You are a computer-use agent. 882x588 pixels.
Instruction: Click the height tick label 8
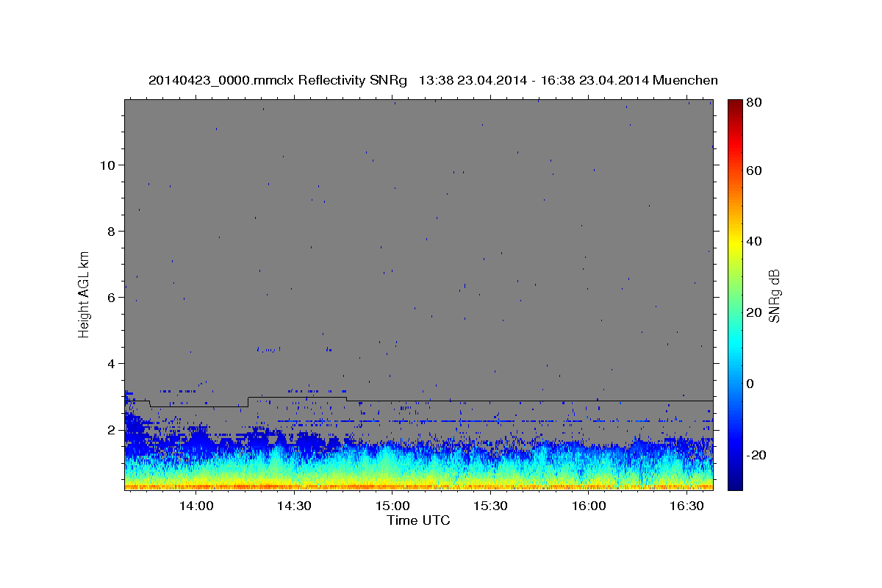pos(112,231)
